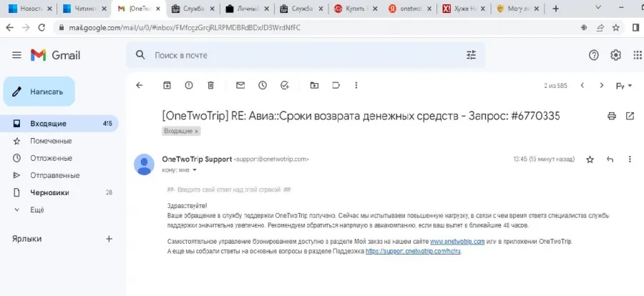
Task: Mark the email as unread
Action: 240,85
